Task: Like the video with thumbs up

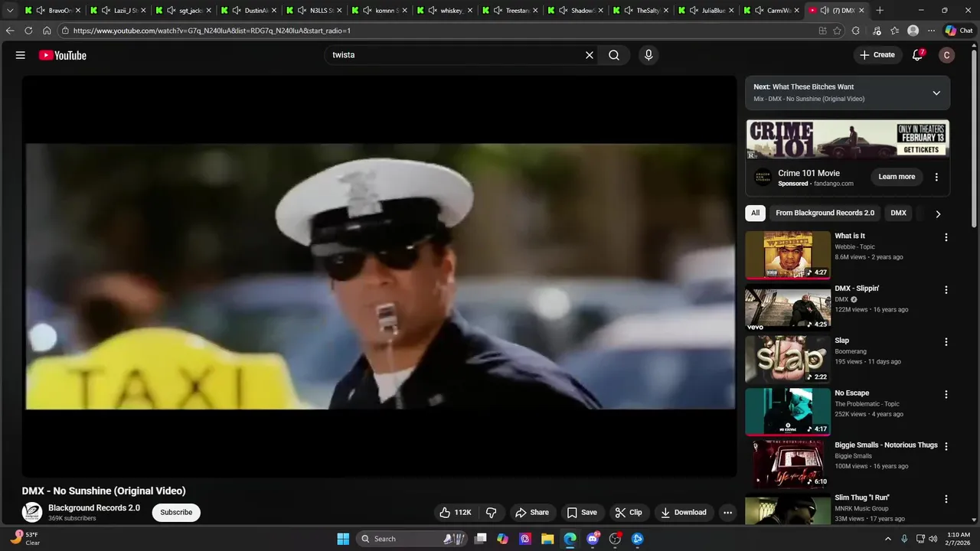Action: 456,513
